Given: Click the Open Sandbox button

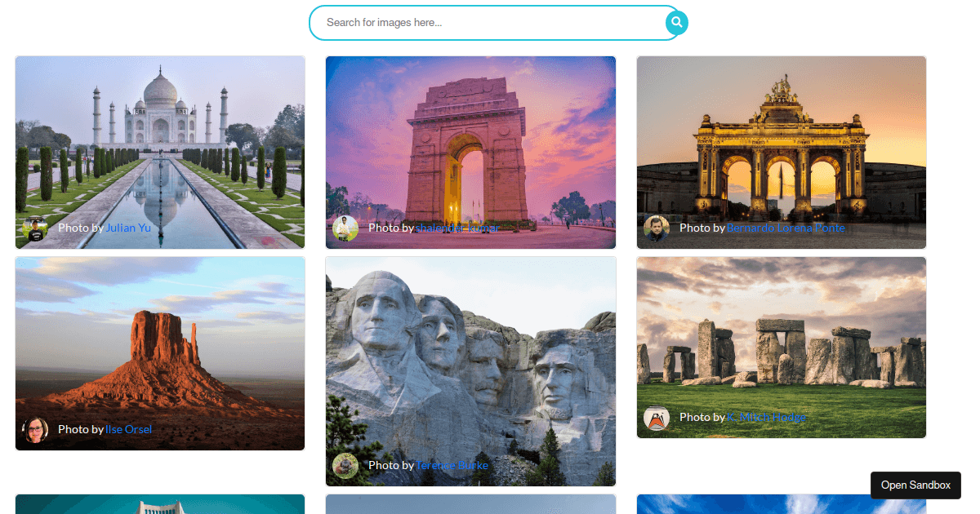Looking at the screenshot, I should pyautogui.click(x=915, y=485).
